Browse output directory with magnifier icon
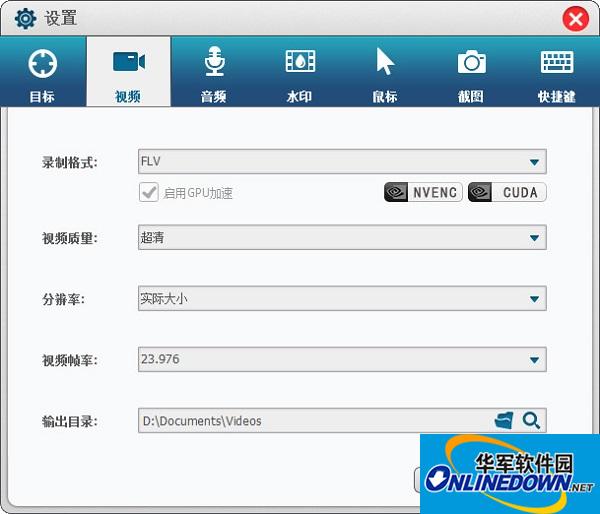The height and width of the screenshot is (514, 600). (x=532, y=421)
